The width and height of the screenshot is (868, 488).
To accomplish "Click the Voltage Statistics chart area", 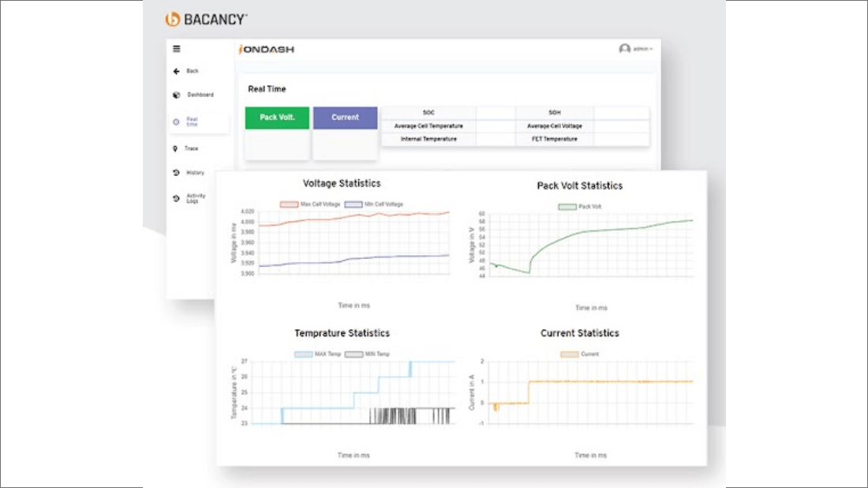I will pyautogui.click(x=354, y=242).
